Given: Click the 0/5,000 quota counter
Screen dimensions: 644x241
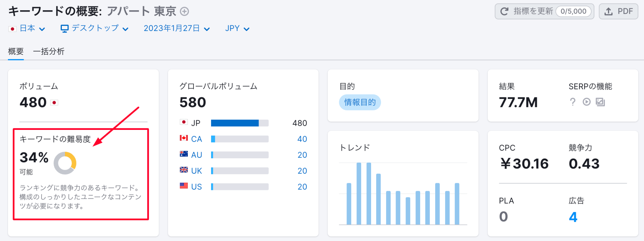Looking at the screenshot, I should (x=574, y=11).
